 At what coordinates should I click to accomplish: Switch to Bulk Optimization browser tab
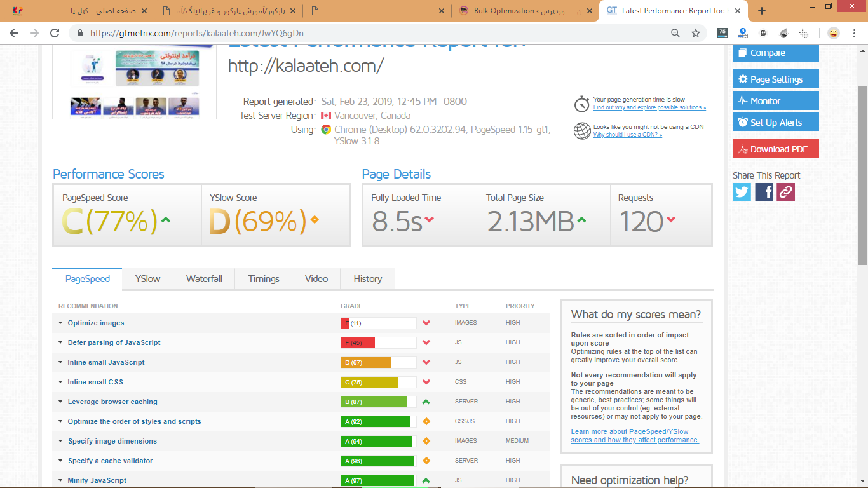click(x=526, y=11)
